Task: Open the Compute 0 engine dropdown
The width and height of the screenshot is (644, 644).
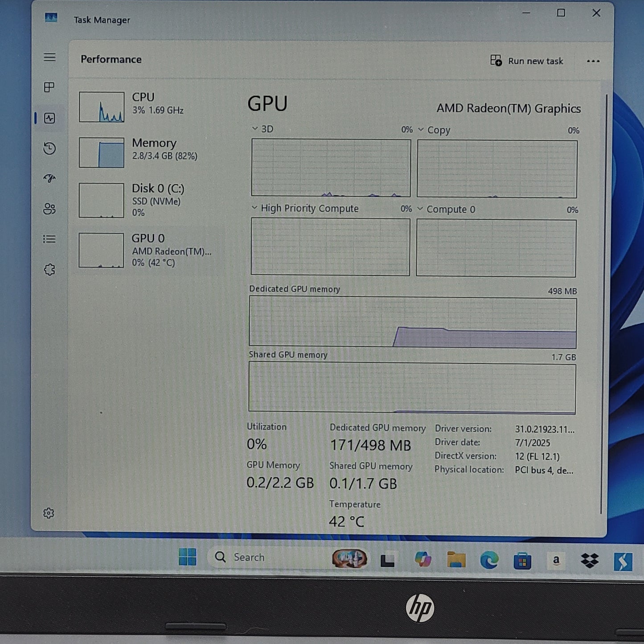Action: 420,209
